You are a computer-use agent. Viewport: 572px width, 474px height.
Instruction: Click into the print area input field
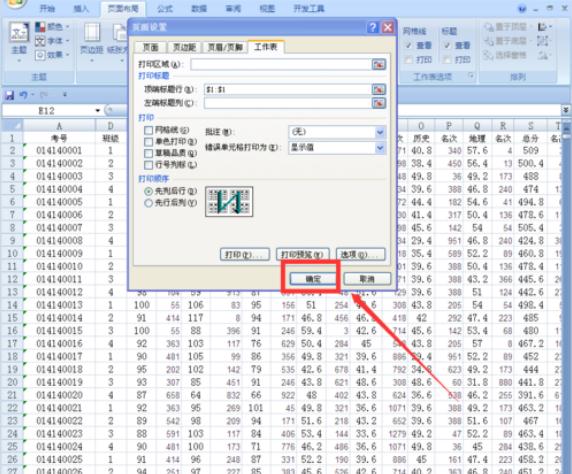[x=281, y=65]
